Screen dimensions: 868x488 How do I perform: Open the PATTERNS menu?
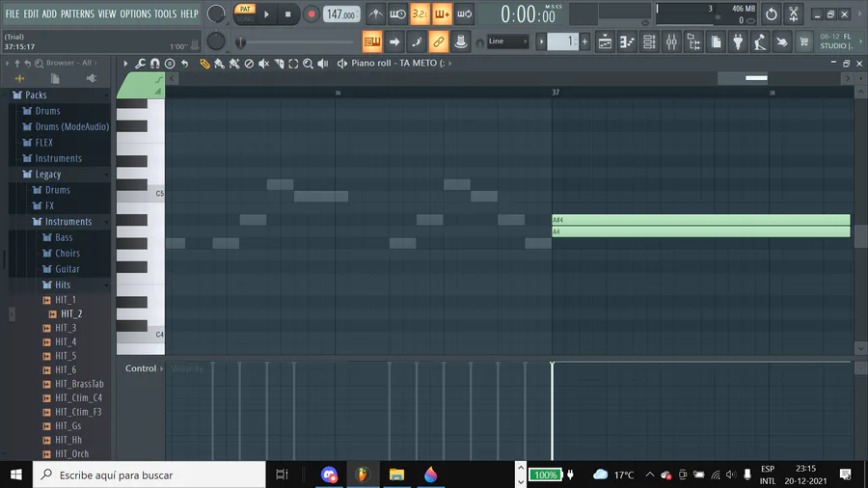[x=77, y=14]
